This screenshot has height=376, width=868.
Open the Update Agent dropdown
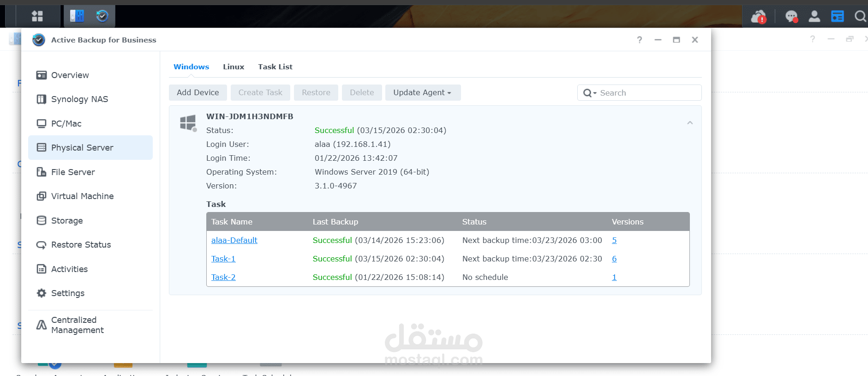point(423,92)
